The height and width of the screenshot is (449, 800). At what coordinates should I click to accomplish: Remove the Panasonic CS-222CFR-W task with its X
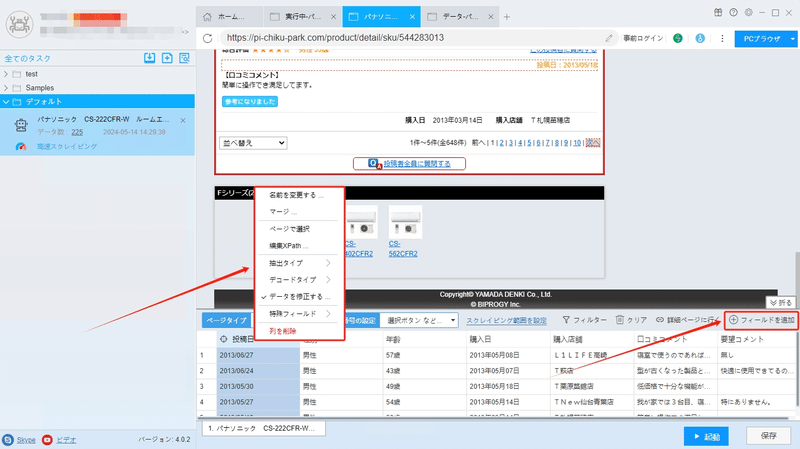click(183, 120)
